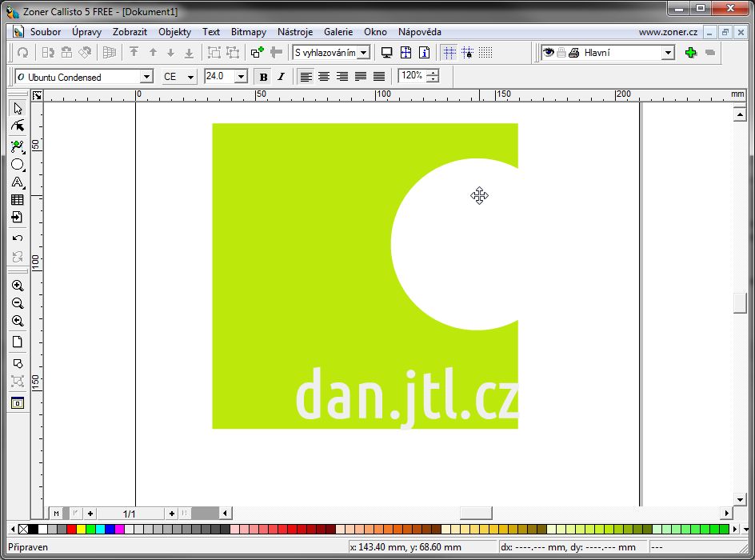The image size is (755, 560).
Task: Visit the www.zoner.cz link
Action: [668, 32]
